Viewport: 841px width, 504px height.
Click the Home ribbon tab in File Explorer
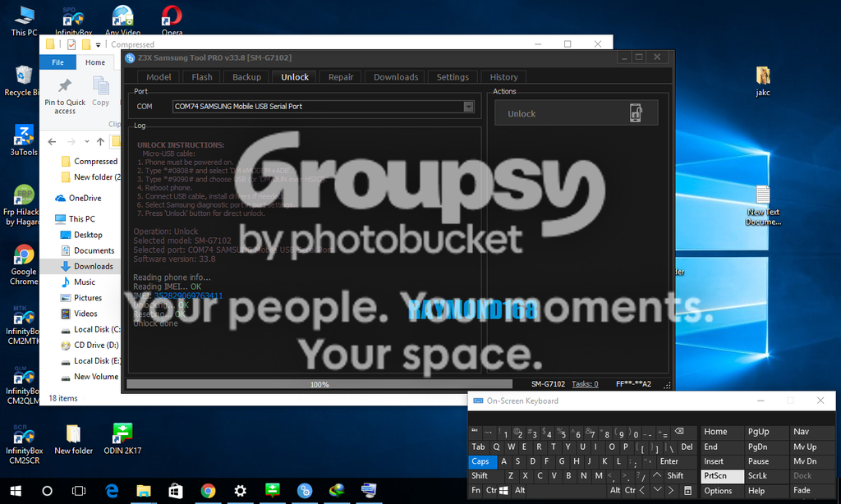tap(95, 62)
